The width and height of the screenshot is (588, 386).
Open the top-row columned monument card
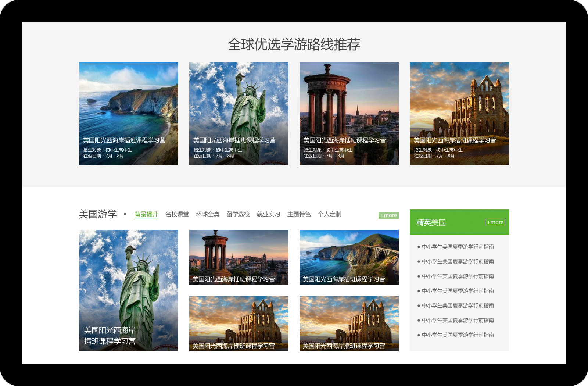point(349,114)
